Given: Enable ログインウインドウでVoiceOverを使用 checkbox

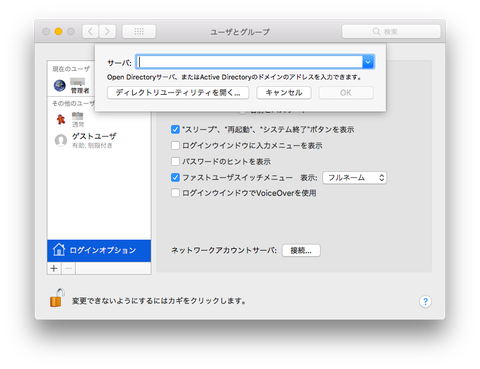Looking at the screenshot, I should pos(175,193).
